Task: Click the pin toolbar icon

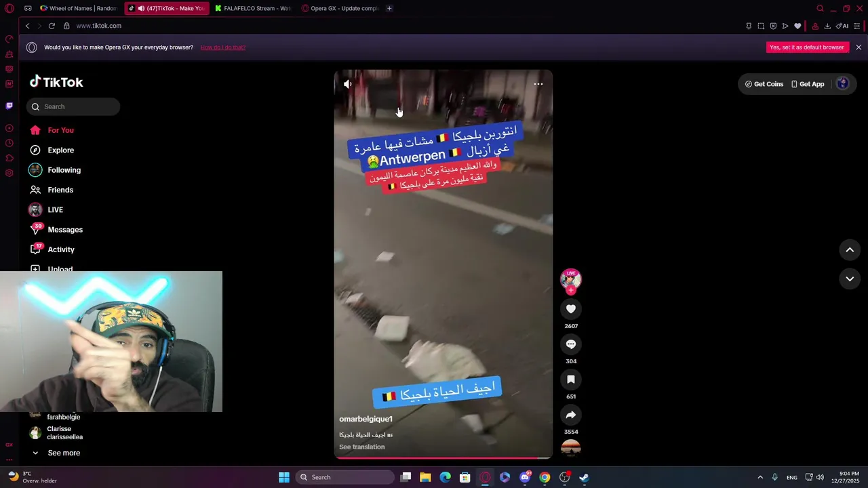Action: click(749, 26)
